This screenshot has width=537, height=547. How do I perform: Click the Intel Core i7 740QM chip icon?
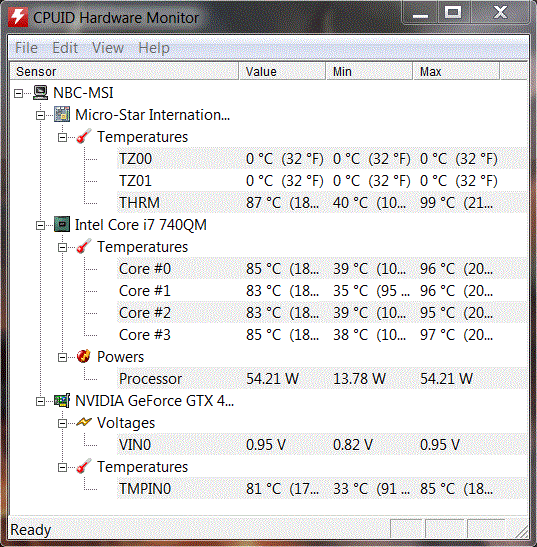62,225
